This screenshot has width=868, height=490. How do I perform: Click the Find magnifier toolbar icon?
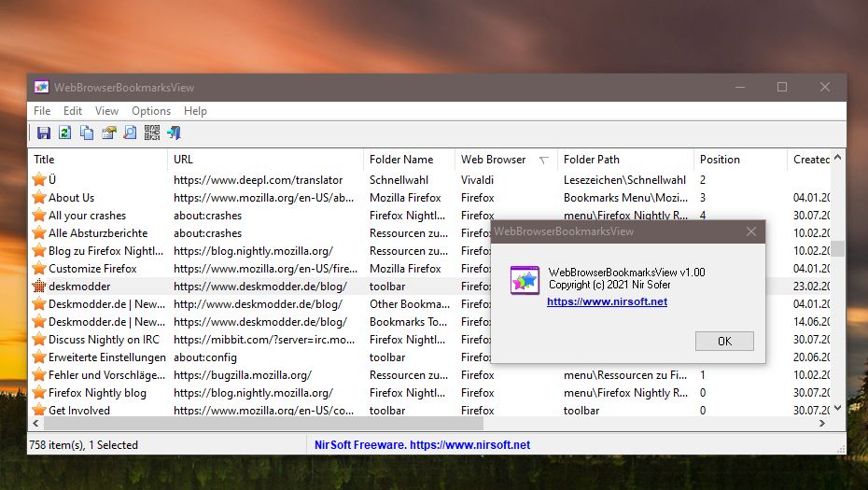click(x=130, y=133)
